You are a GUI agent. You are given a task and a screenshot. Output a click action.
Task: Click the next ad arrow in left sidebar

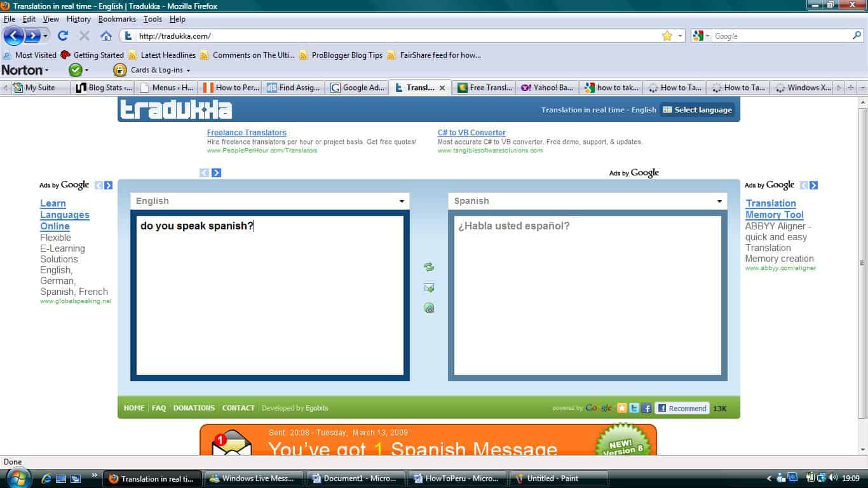coord(108,186)
